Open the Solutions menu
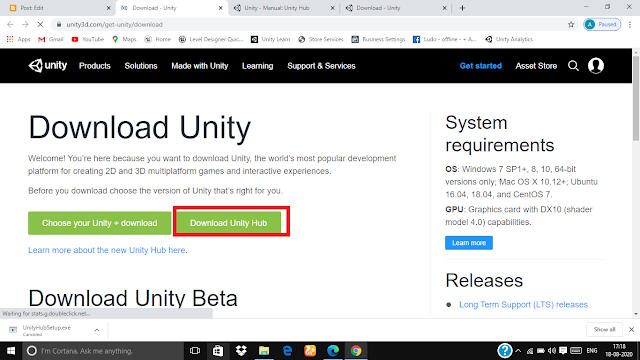Viewport: 640px width, 360px height. (x=141, y=66)
